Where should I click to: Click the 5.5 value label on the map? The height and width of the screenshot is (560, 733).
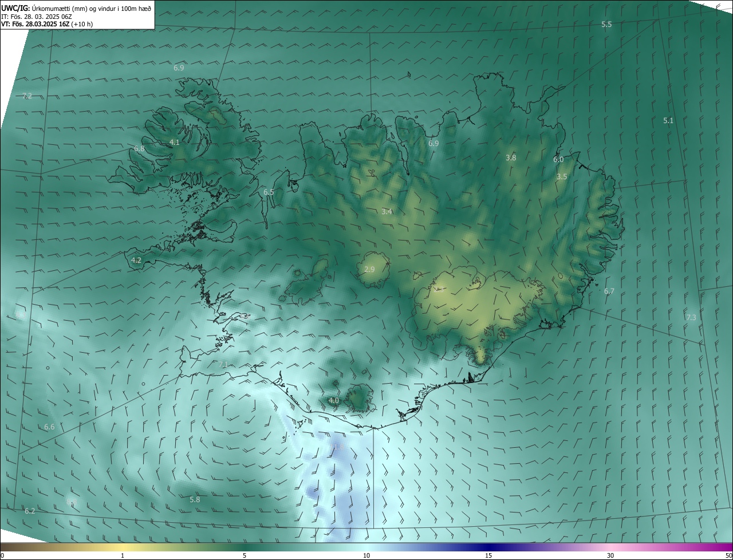606,24
